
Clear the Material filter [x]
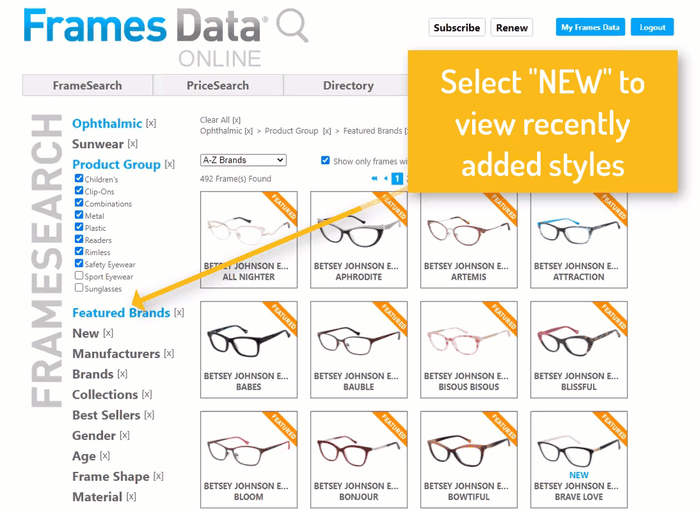(131, 497)
